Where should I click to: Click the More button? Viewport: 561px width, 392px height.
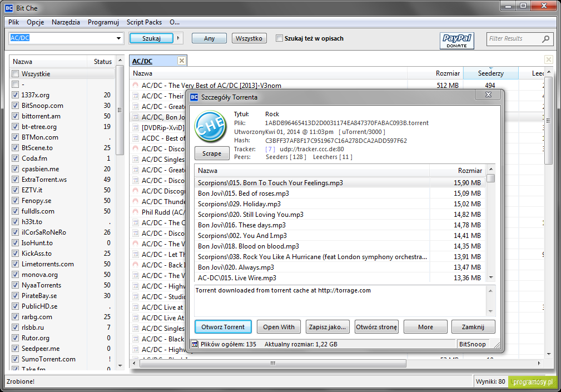[x=425, y=327]
